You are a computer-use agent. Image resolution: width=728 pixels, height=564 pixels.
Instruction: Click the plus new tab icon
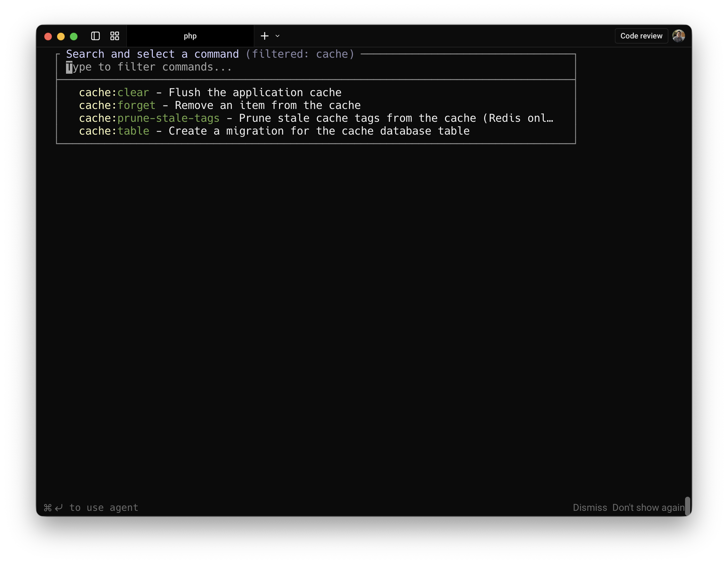[x=265, y=36]
